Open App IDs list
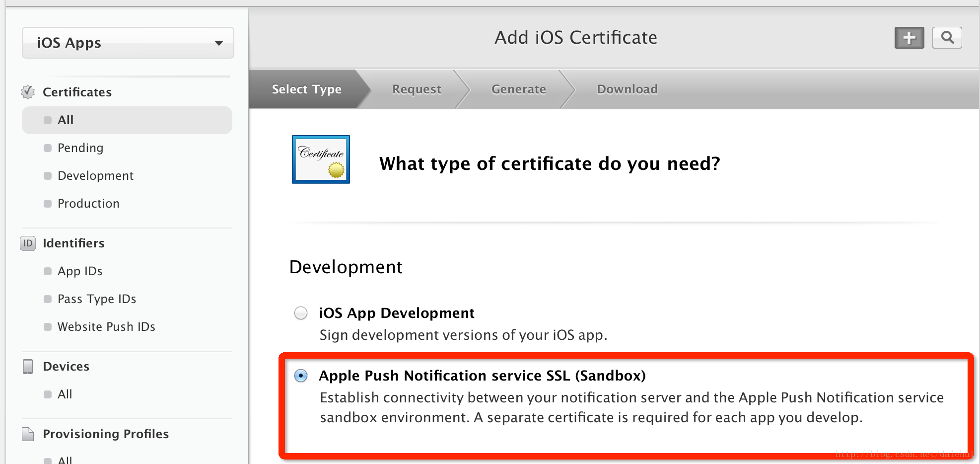 point(80,271)
